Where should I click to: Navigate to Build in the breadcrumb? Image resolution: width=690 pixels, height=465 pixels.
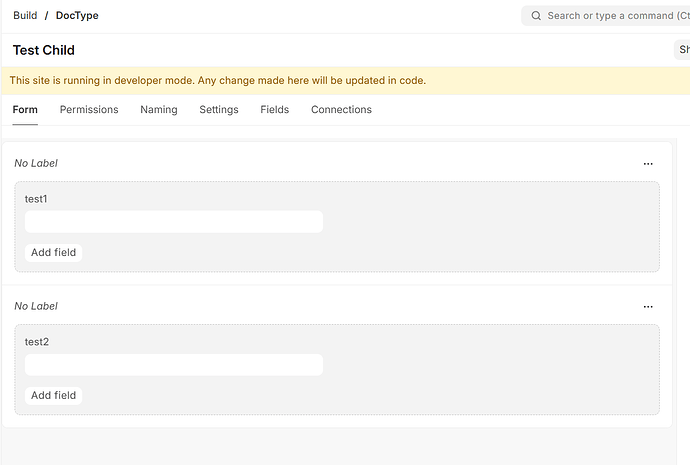pyautogui.click(x=25, y=16)
